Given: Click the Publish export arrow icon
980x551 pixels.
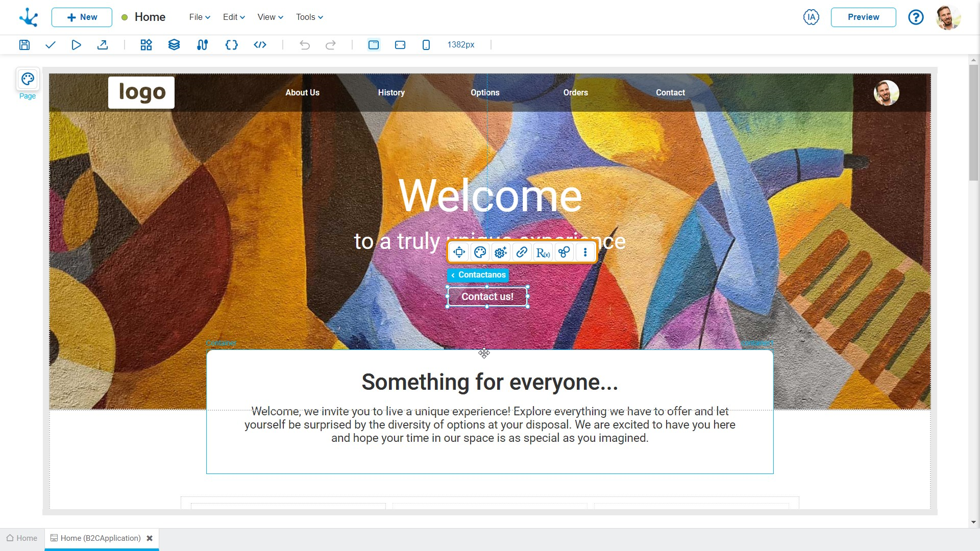Looking at the screenshot, I should [103, 45].
